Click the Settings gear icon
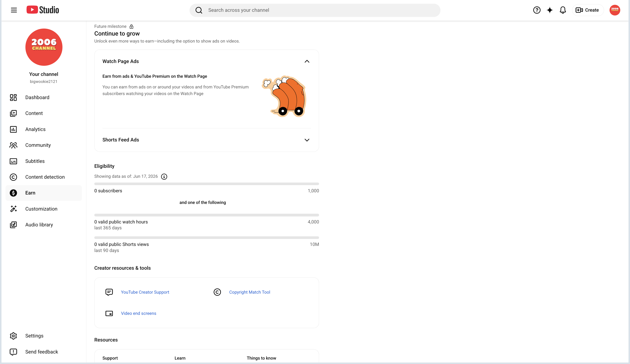Viewport: 630px width, 364px height. pos(13,336)
